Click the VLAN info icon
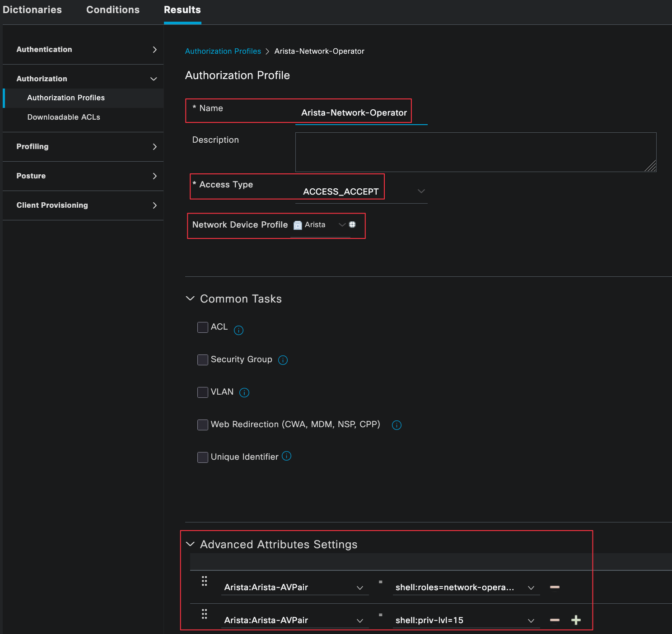672x634 pixels. click(244, 392)
